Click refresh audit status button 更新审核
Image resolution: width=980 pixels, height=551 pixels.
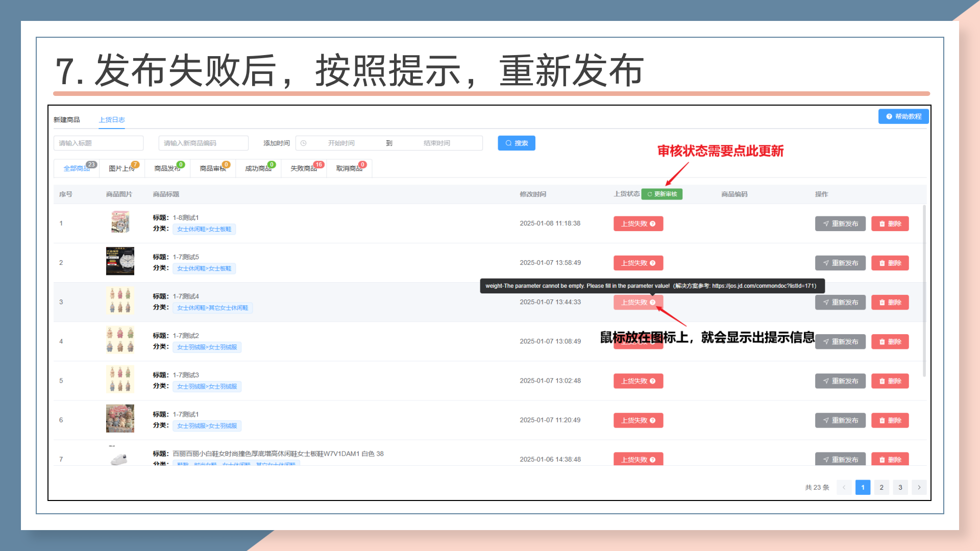click(662, 194)
